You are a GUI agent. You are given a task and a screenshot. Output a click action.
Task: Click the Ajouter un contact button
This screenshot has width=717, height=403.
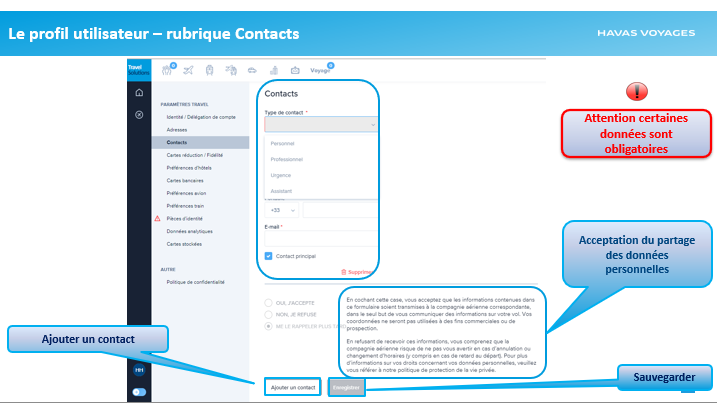(x=294, y=386)
